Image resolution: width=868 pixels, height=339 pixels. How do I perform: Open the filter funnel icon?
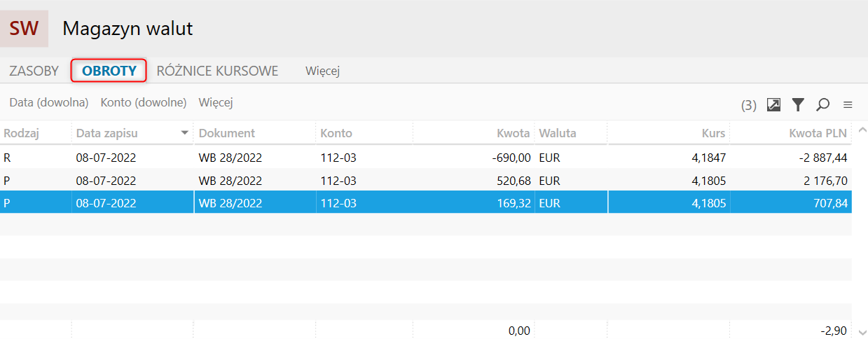(798, 104)
